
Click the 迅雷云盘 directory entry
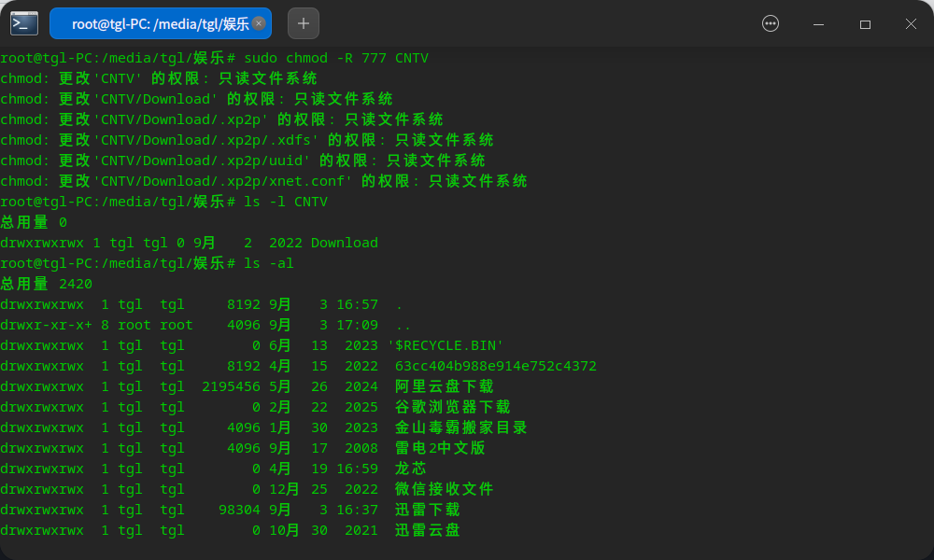coord(428,530)
